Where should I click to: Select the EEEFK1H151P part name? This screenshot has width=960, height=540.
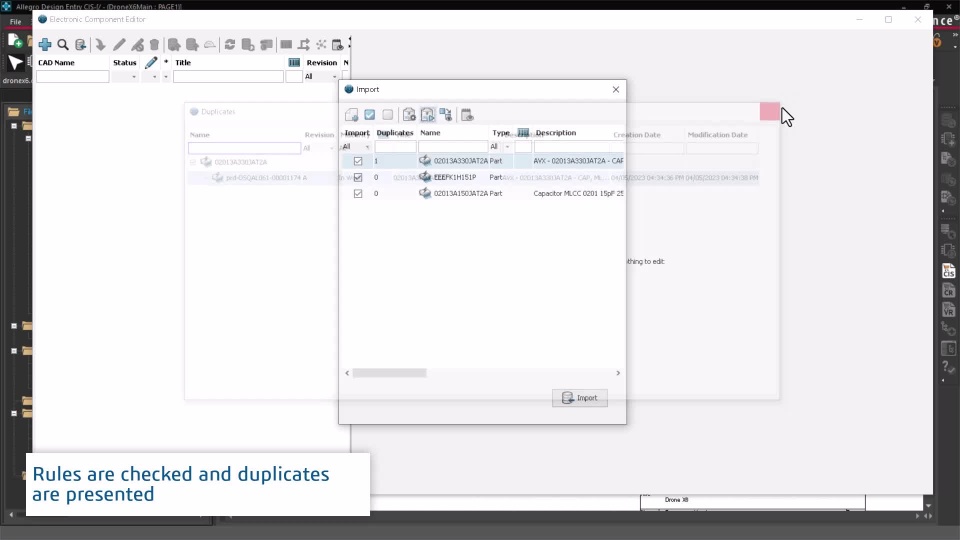(x=455, y=177)
